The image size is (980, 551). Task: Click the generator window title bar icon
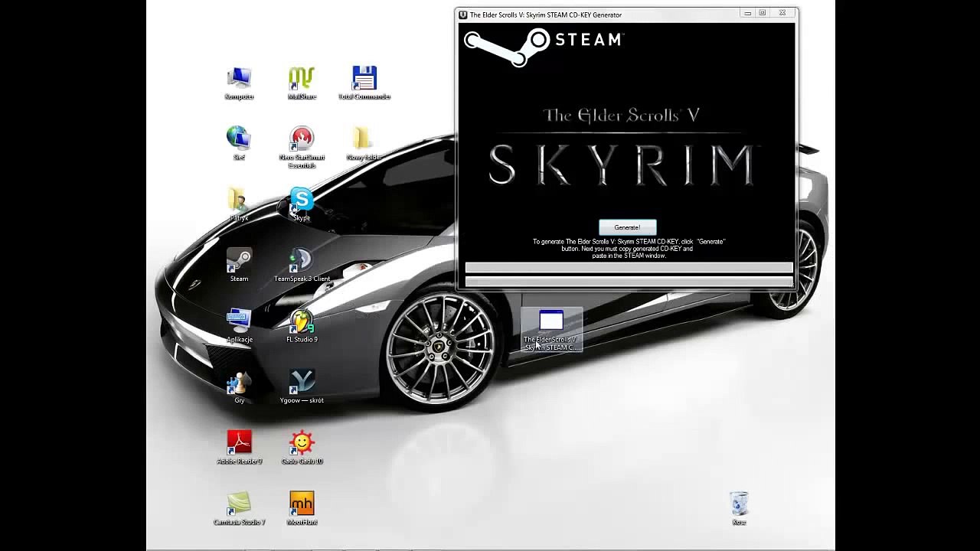click(462, 15)
